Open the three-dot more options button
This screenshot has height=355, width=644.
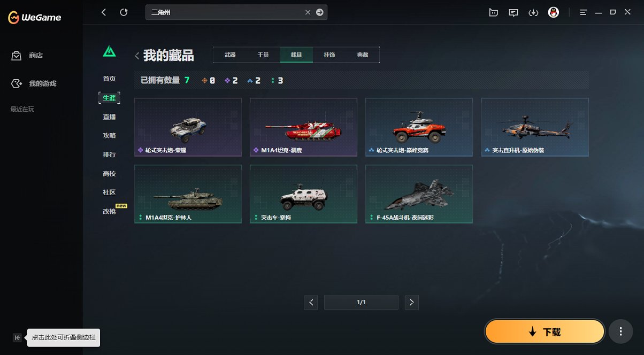click(x=621, y=331)
